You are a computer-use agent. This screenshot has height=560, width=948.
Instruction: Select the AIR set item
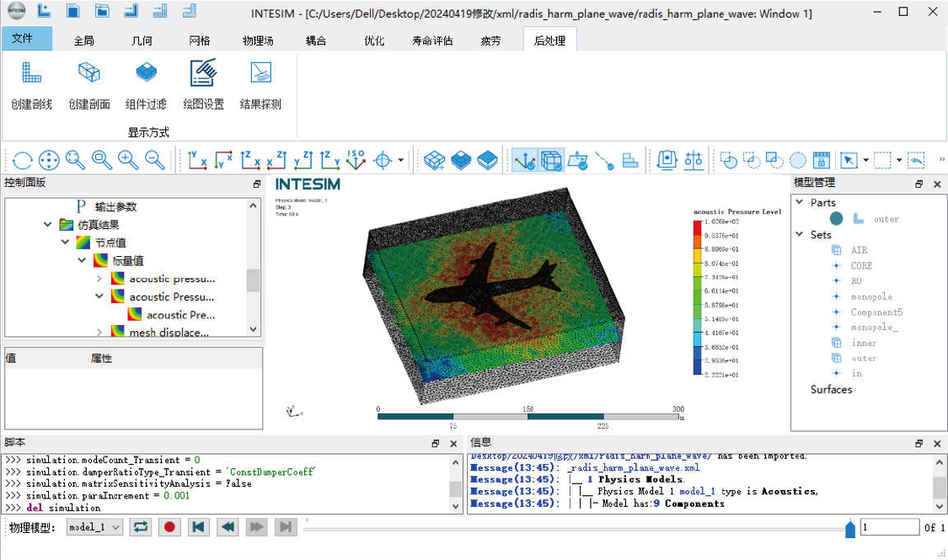point(860,250)
